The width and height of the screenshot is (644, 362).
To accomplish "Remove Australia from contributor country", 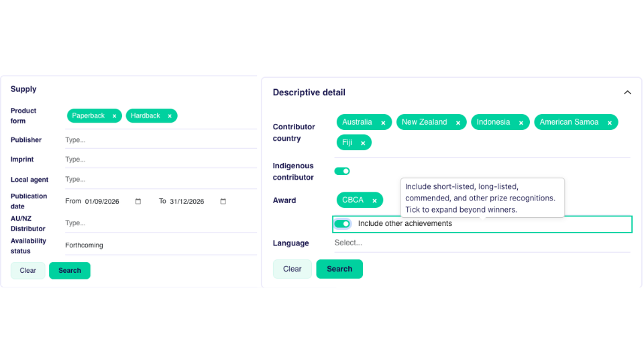I will click(x=383, y=123).
